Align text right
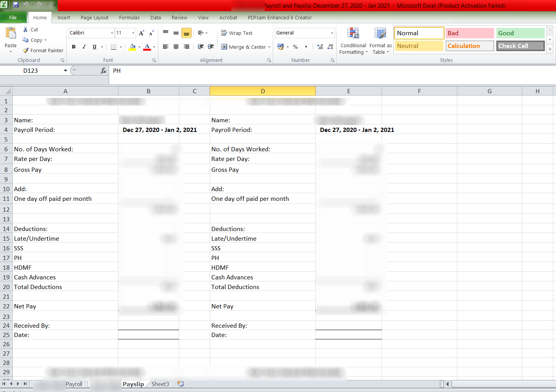556x392 pixels. point(186,47)
